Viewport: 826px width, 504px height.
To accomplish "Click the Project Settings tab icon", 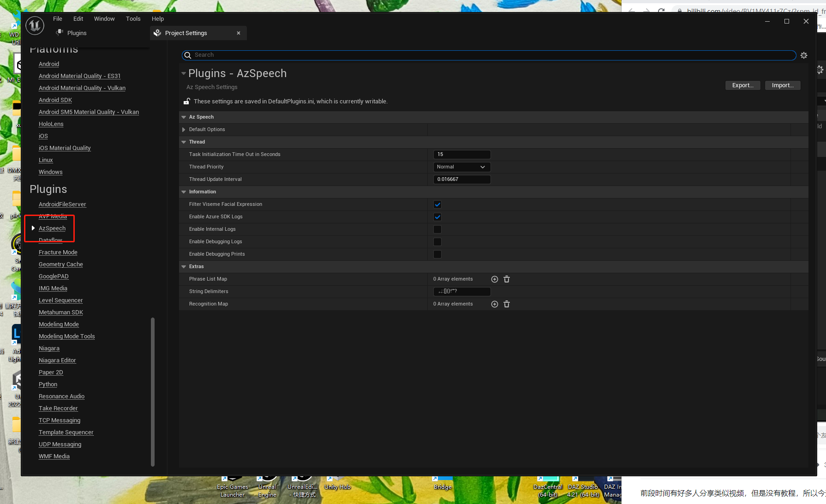I will coord(157,33).
